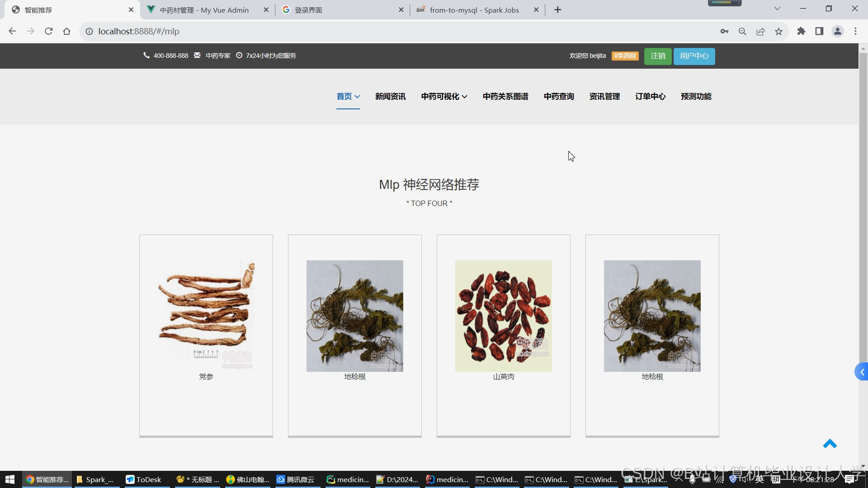Click the 用户中心 button
This screenshot has width=868, height=488.
coord(694,56)
